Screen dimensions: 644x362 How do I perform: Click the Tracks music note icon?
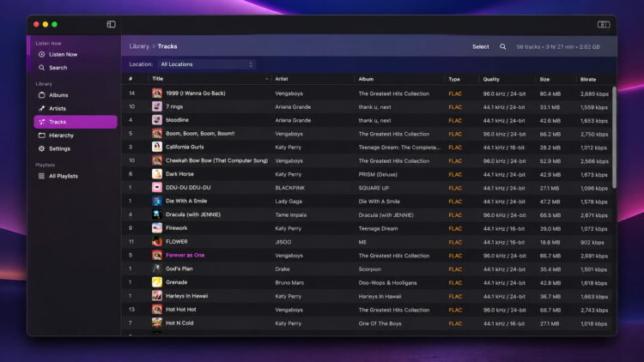click(x=41, y=122)
